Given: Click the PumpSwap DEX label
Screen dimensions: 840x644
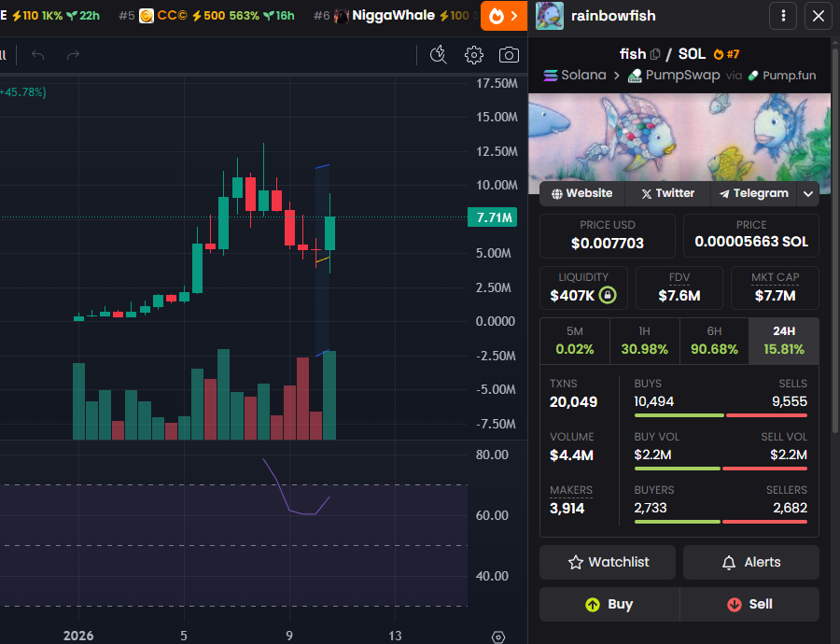Looking at the screenshot, I should [x=674, y=75].
